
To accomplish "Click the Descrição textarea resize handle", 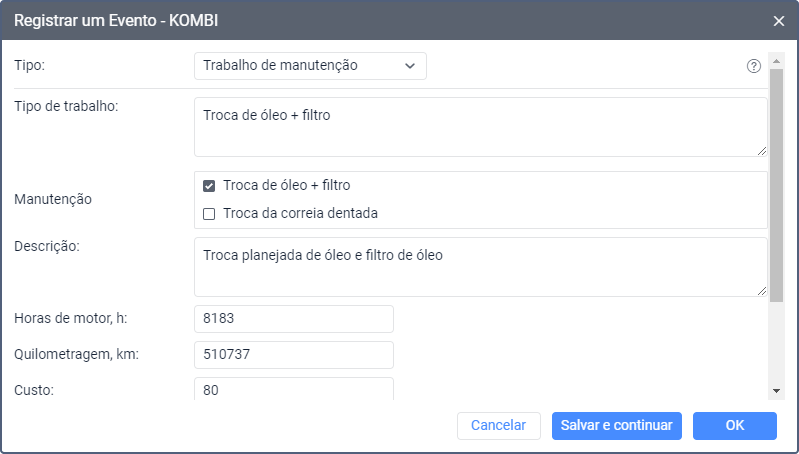I will click(x=761, y=290).
